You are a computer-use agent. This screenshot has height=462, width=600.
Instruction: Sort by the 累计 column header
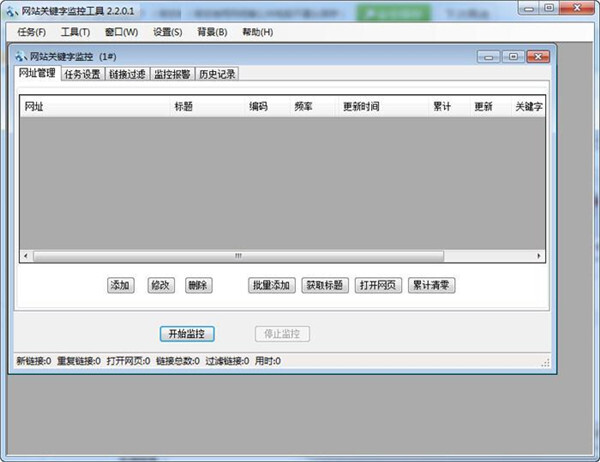[448, 106]
